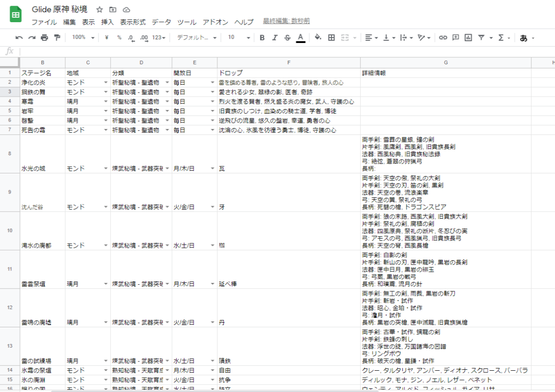Open the あ input tools button

click(524, 38)
